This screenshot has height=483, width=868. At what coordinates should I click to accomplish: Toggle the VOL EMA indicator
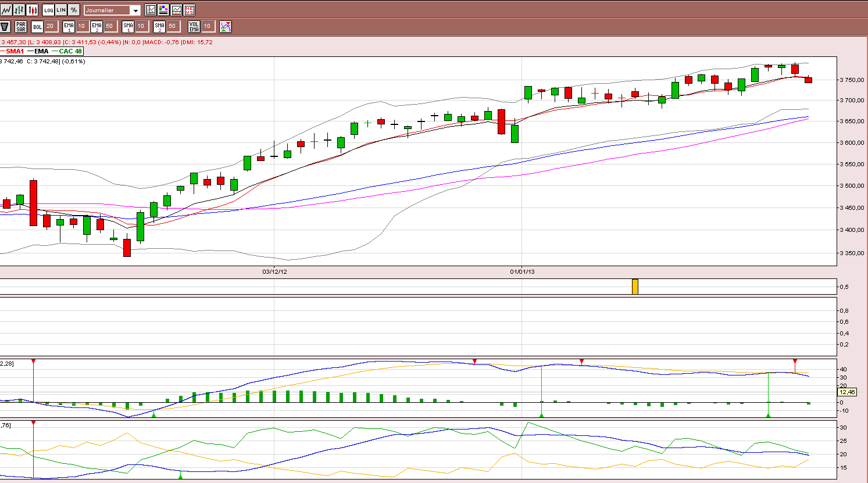194,27
